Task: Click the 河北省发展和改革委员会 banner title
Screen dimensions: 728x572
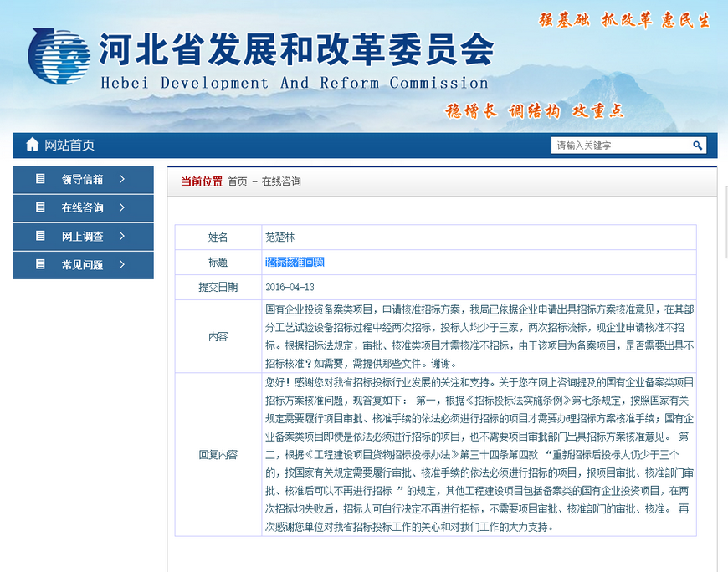Action: point(297,49)
